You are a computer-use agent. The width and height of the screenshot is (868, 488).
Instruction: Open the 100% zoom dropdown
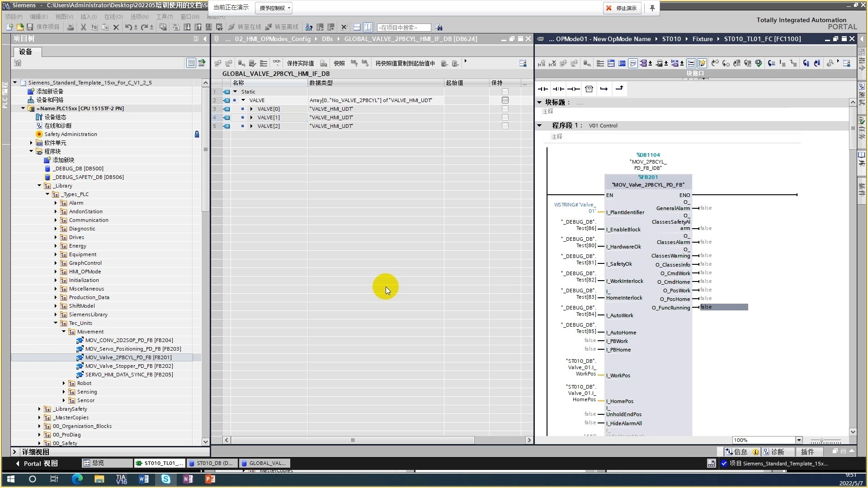(798, 440)
